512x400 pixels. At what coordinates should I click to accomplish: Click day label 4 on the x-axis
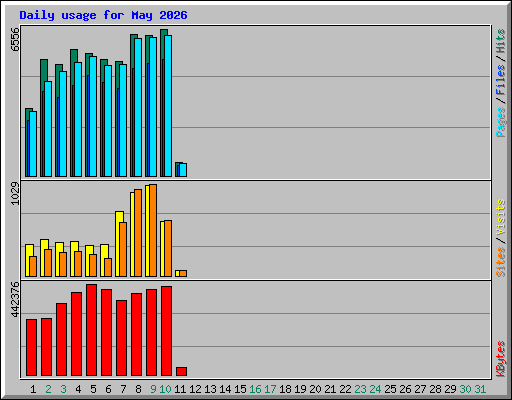(78, 389)
